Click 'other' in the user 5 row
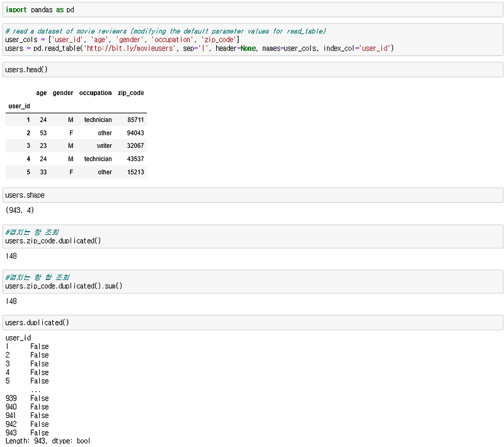Viewport: 504px width, 447px height. [x=105, y=172]
